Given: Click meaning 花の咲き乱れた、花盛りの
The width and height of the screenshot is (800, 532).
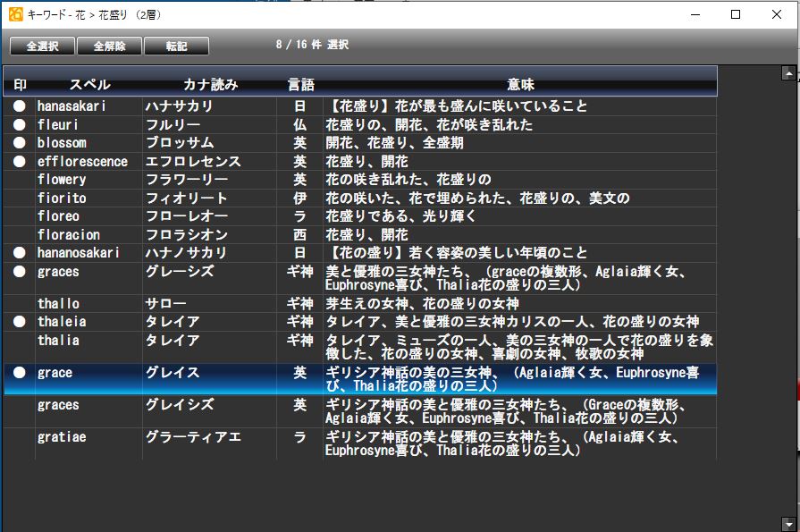Looking at the screenshot, I should tap(408, 180).
